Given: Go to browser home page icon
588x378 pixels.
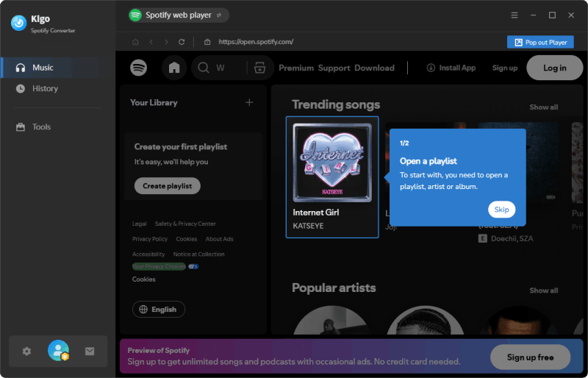Looking at the screenshot, I should pyautogui.click(x=135, y=42).
